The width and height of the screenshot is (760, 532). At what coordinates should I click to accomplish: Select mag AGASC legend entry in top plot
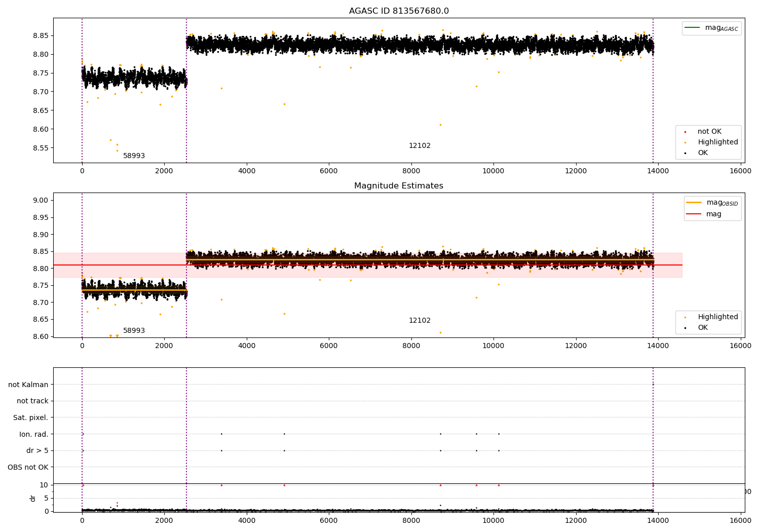(x=711, y=28)
